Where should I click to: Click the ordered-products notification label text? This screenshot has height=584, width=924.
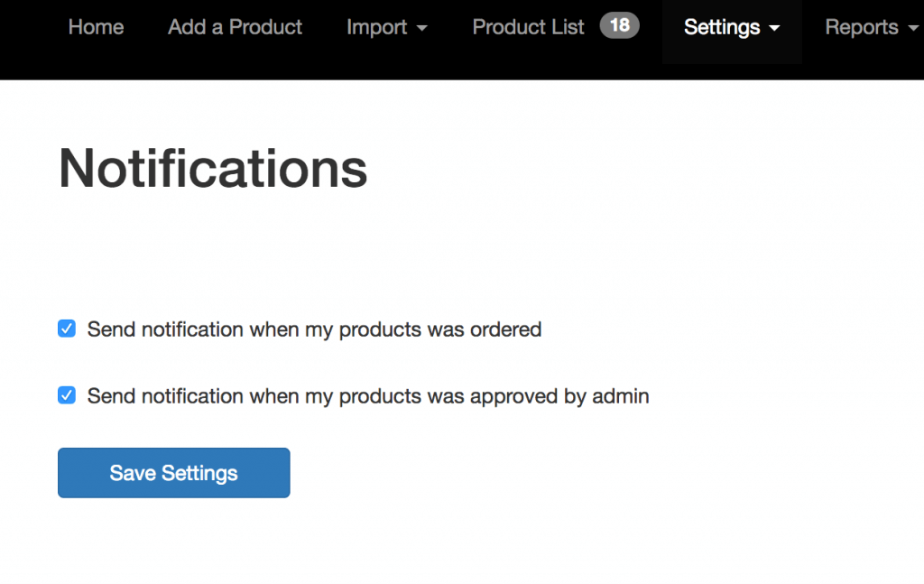pyautogui.click(x=314, y=329)
